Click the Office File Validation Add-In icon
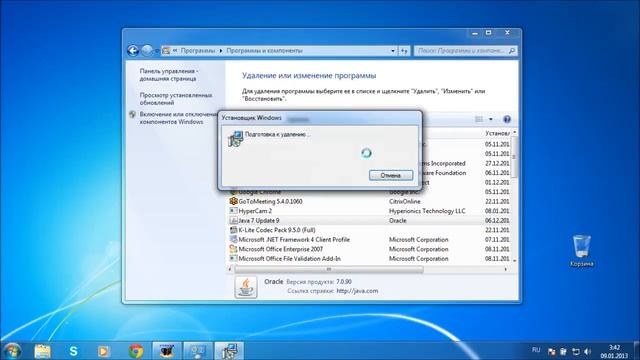 233,258
